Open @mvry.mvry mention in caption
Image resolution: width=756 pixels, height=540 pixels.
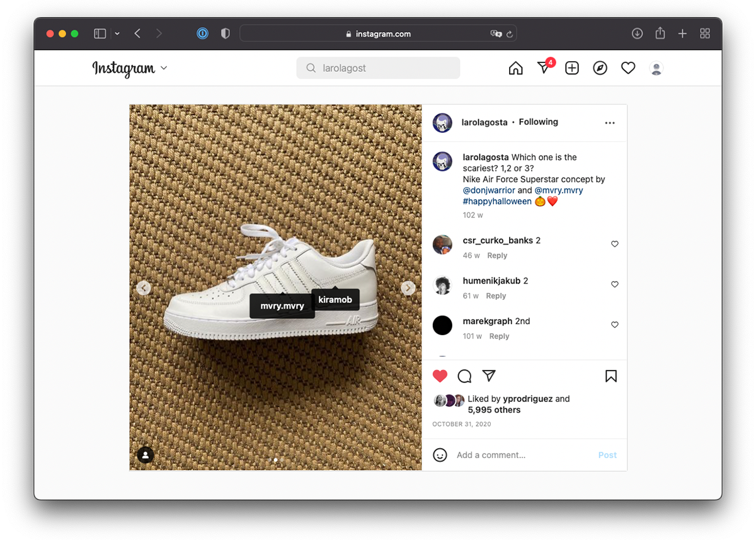coord(559,190)
